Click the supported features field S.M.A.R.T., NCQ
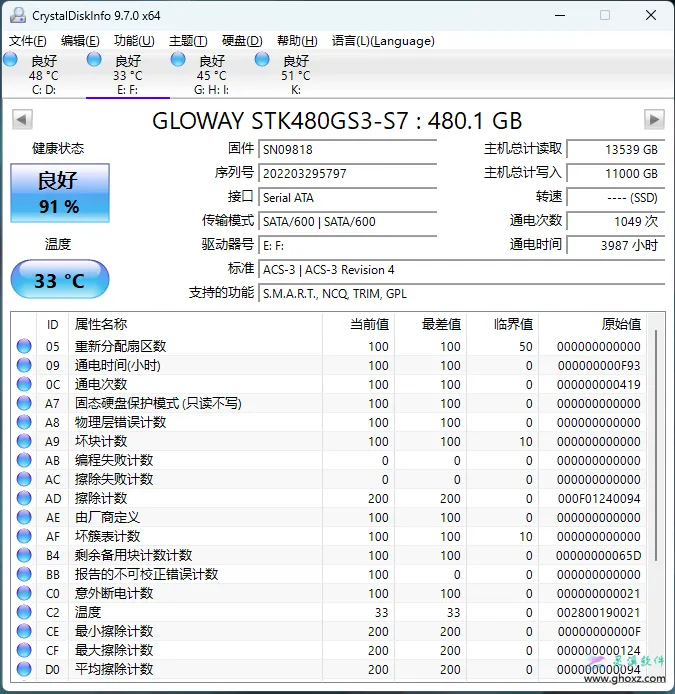Viewport: 675px width, 694px height. pos(462,293)
